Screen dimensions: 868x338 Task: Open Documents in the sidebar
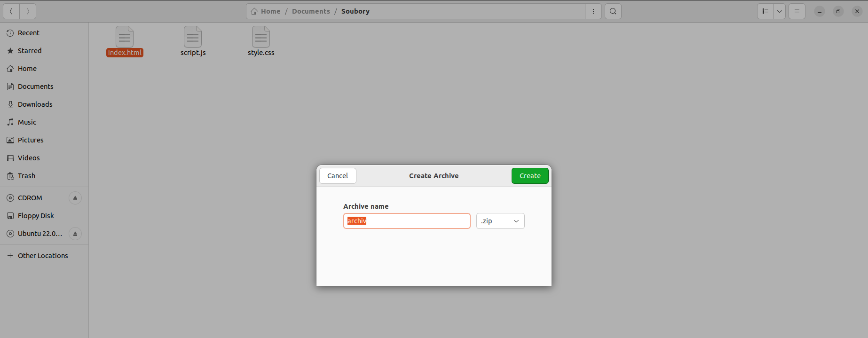click(44, 86)
